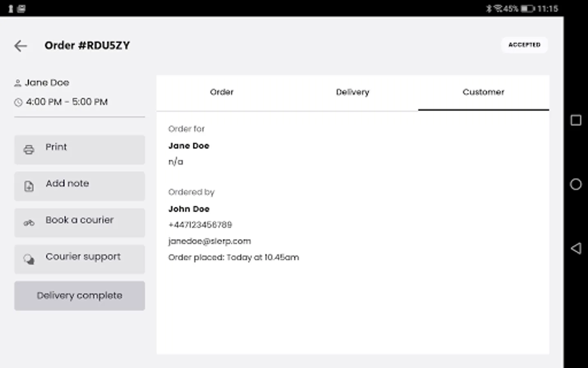Tap the Wi-Fi icon in status bar
This screenshot has width=588, height=368.
pos(499,9)
